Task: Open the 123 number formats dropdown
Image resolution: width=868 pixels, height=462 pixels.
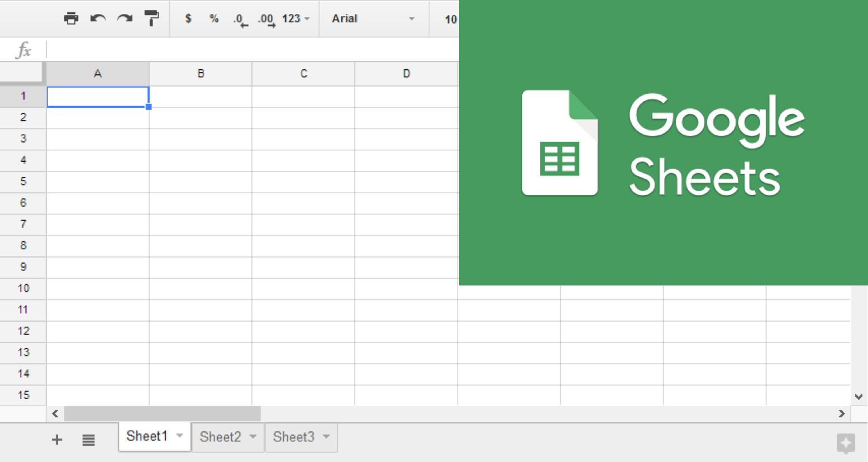Action: coord(295,18)
